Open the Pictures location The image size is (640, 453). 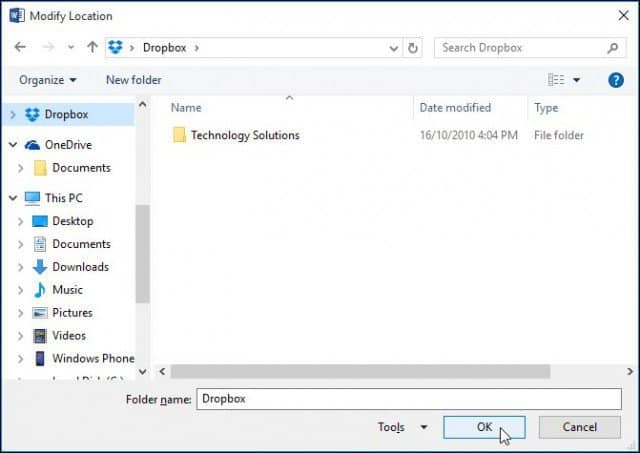click(x=72, y=313)
